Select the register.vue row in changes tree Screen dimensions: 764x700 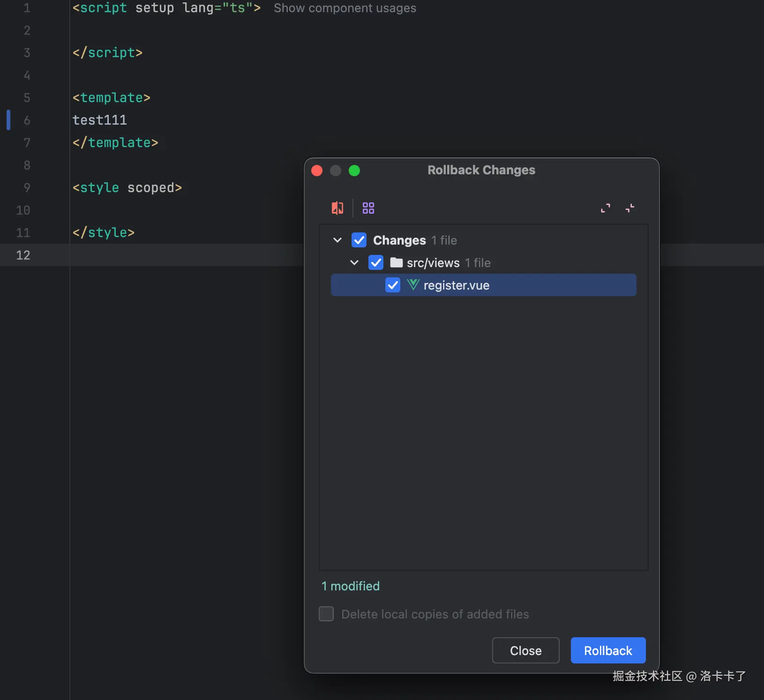point(483,285)
